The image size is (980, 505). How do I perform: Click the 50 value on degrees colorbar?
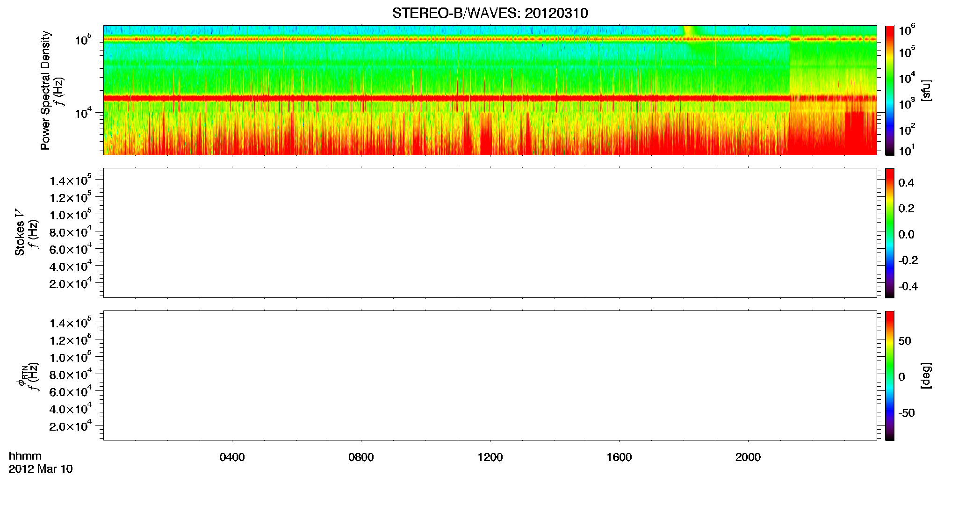point(905,341)
